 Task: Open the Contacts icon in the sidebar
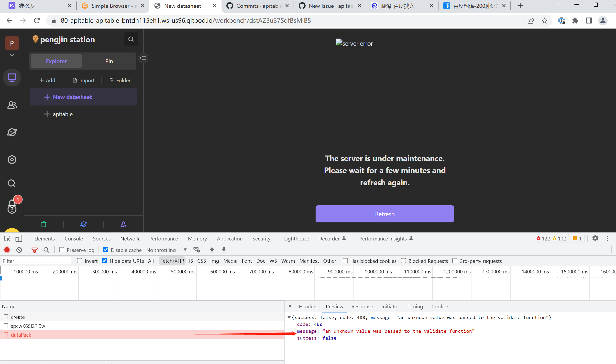pyautogui.click(x=11, y=105)
